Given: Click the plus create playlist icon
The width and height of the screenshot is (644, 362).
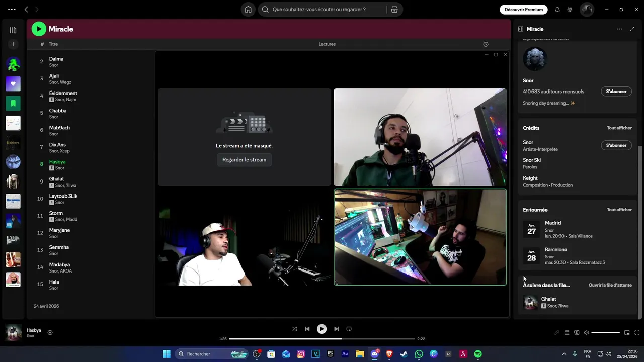Looking at the screenshot, I should (13, 44).
